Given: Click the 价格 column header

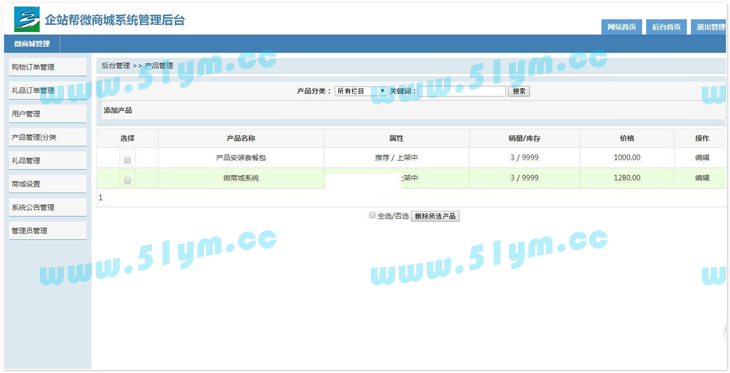Looking at the screenshot, I should [627, 138].
